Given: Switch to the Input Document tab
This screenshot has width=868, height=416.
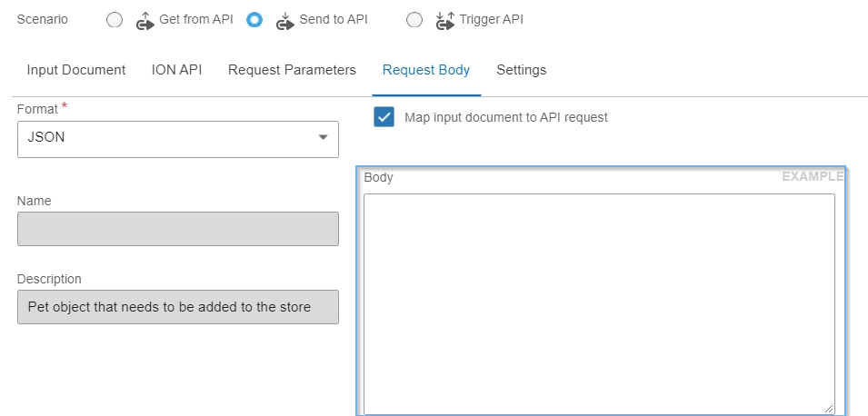Looking at the screenshot, I should (x=75, y=70).
